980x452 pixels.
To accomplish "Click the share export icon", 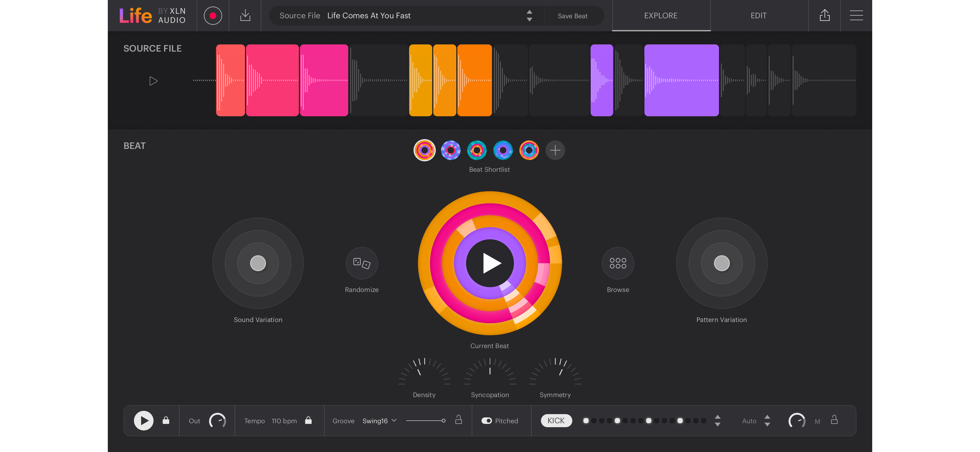I will [824, 16].
